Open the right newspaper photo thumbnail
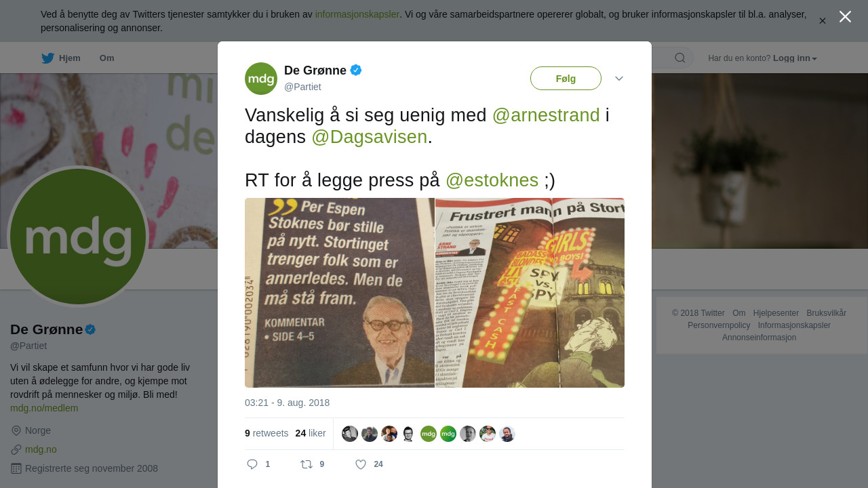 (530, 293)
